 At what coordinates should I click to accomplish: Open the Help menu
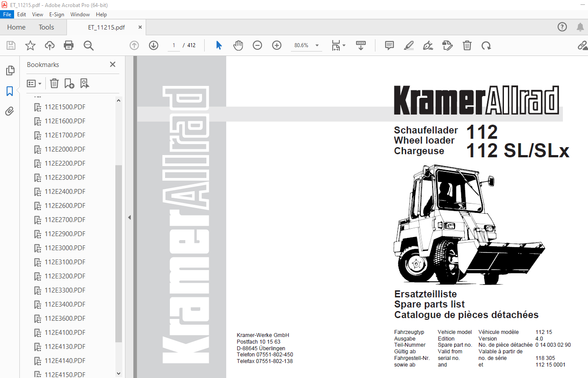click(101, 15)
